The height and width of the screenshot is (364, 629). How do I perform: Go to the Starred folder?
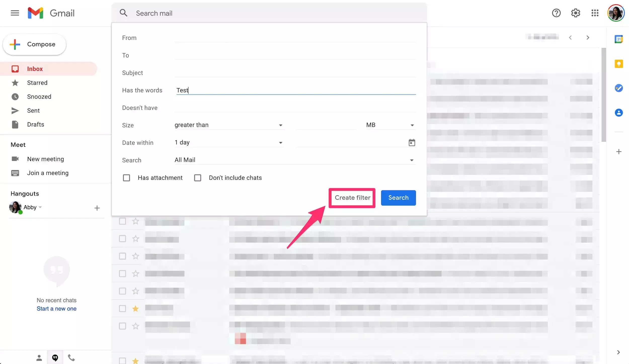pyautogui.click(x=37, y=83)
